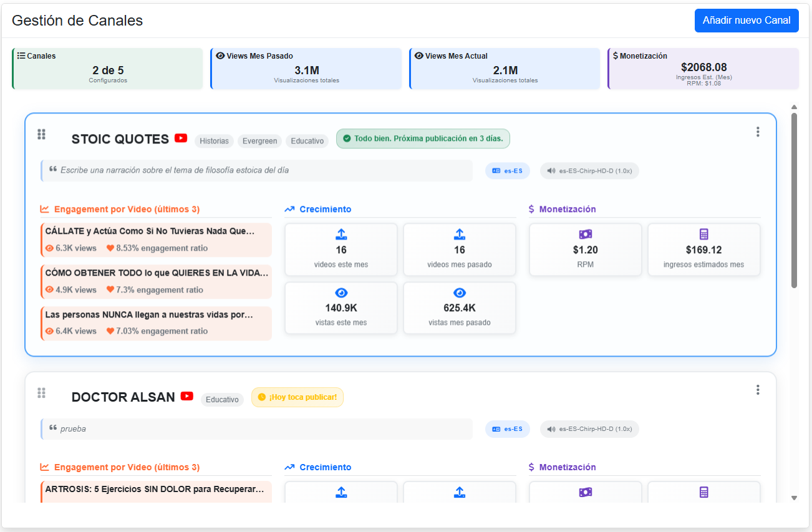812x532 pixels.
Task: Select the Educativo tag on STOIC QUOTES
Action: pyautogui.click(x=307, y=141)
